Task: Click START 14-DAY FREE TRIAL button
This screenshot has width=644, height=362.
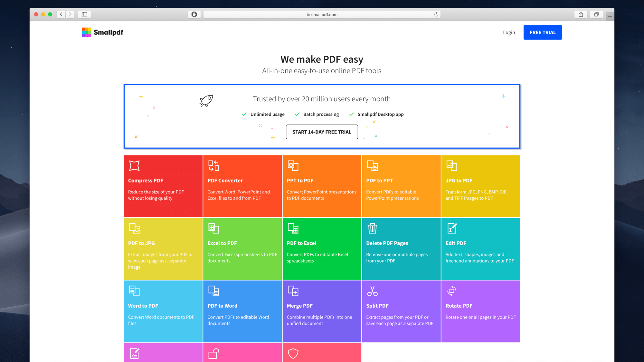Action: click(x=322, y=132)
